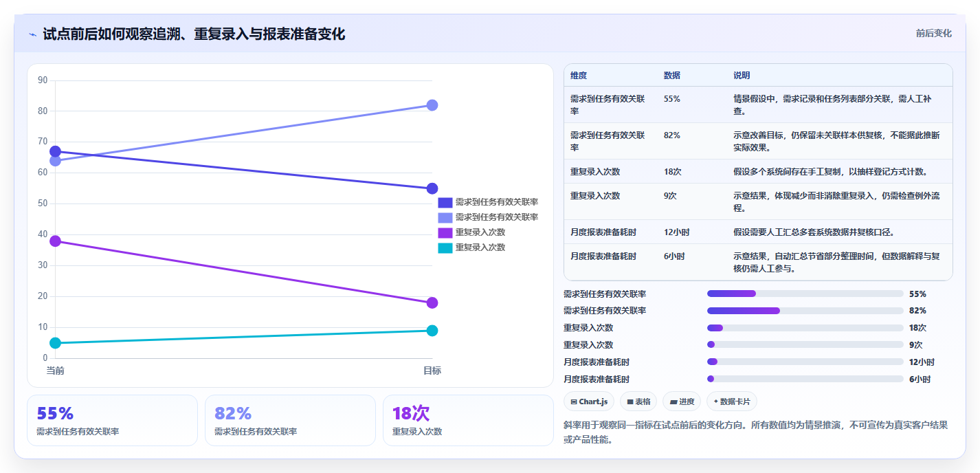Click the description starting 示意结果，自动汇总
This screenshot has height=473, width=980.
836,262
